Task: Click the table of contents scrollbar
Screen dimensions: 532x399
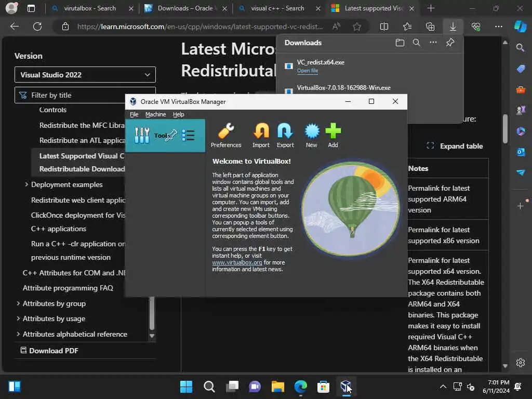Action: click(x=152, y=313)
